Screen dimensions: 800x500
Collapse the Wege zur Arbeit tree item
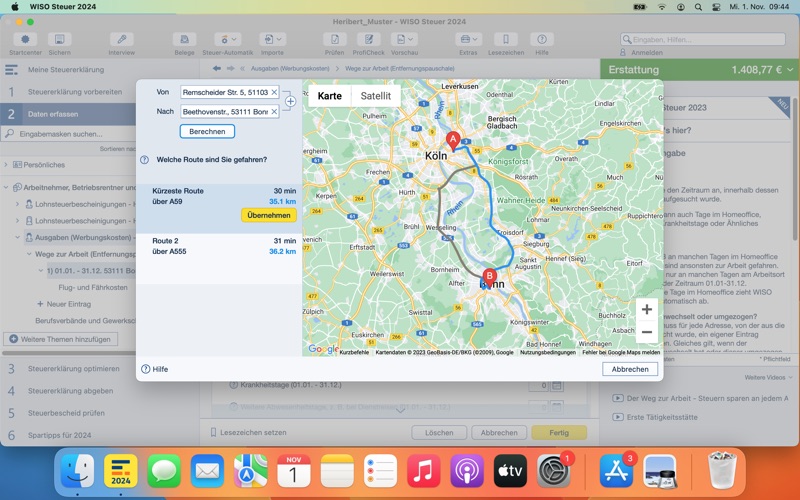(x=29, y=254)
